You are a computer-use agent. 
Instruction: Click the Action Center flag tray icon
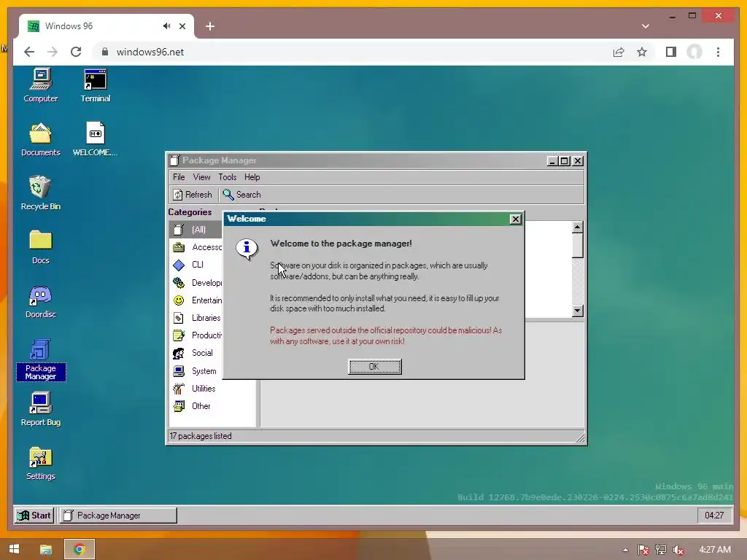(x=643, y=550)
